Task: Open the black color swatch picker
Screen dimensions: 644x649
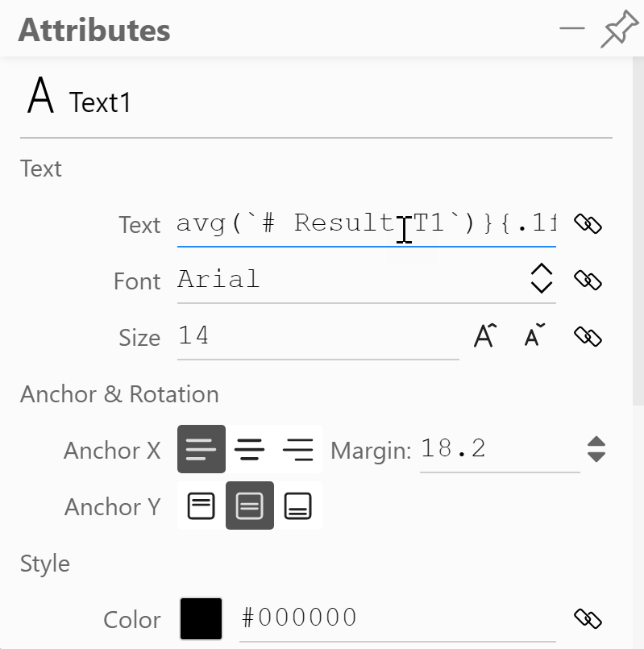Action: pos(201,619)
